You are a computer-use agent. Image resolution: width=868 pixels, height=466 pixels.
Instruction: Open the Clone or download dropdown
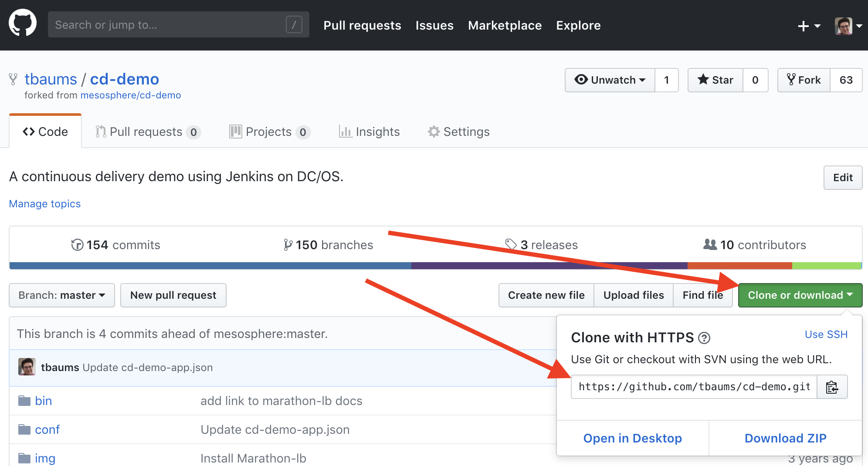click(x=800, y=295)
